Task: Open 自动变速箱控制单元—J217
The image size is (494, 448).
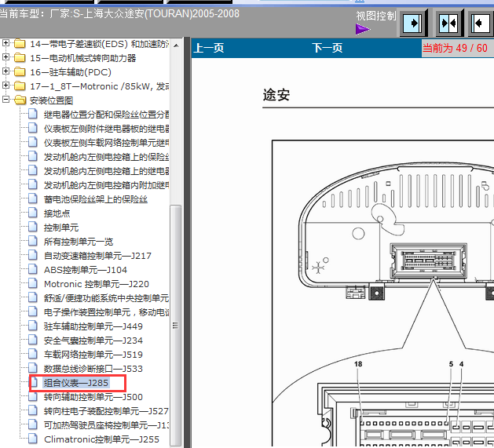Action: pos(97,256)
